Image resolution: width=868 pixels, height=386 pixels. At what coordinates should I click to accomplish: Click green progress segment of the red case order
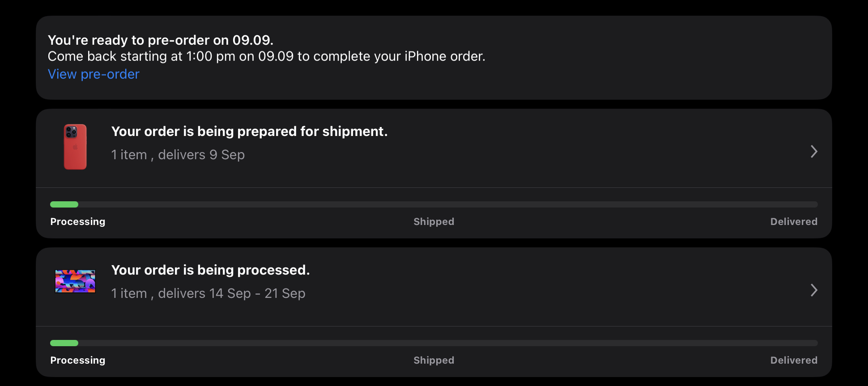click(x=64, y=204)
